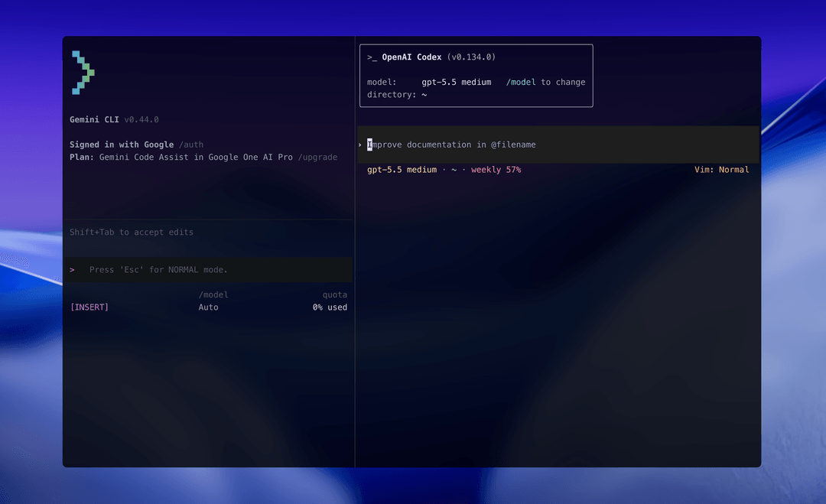This screenshot has width=826, height=504.
Task: Click the '(v0.134.0)' Codex version
Action: (471, 57)
